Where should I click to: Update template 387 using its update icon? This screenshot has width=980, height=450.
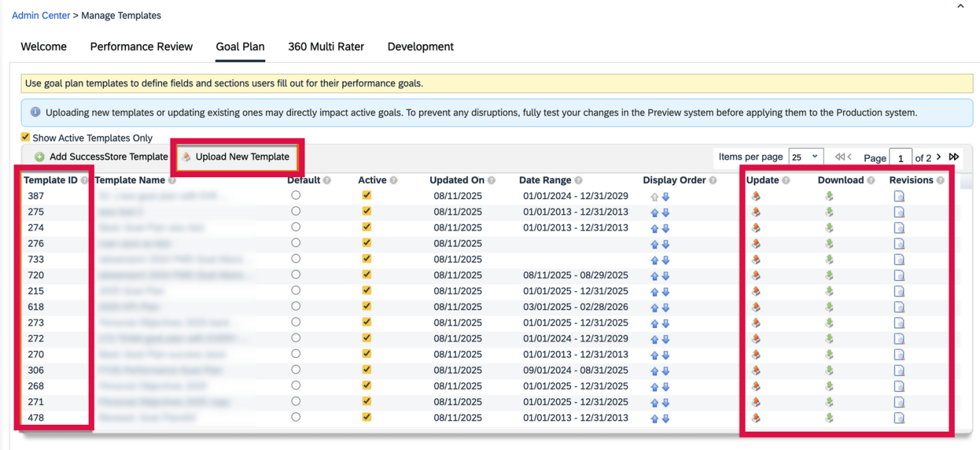(756, 196)
